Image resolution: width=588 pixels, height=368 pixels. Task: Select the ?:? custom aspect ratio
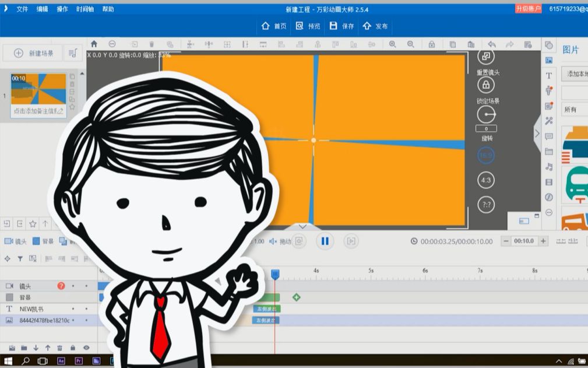click(x=486, y=205)
